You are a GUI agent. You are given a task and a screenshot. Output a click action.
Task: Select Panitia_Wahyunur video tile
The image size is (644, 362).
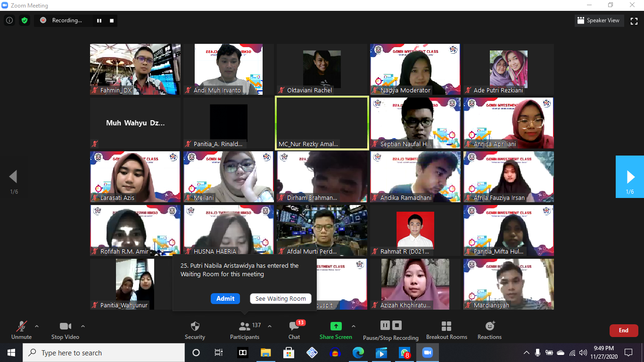coord(135,284)
